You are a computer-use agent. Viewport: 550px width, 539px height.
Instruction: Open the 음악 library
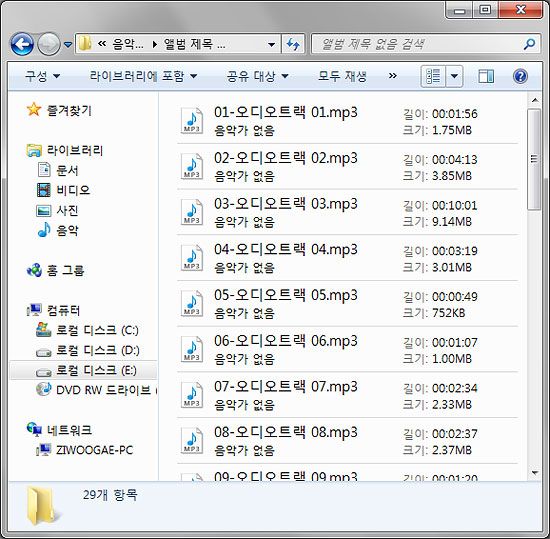(67, 230)
